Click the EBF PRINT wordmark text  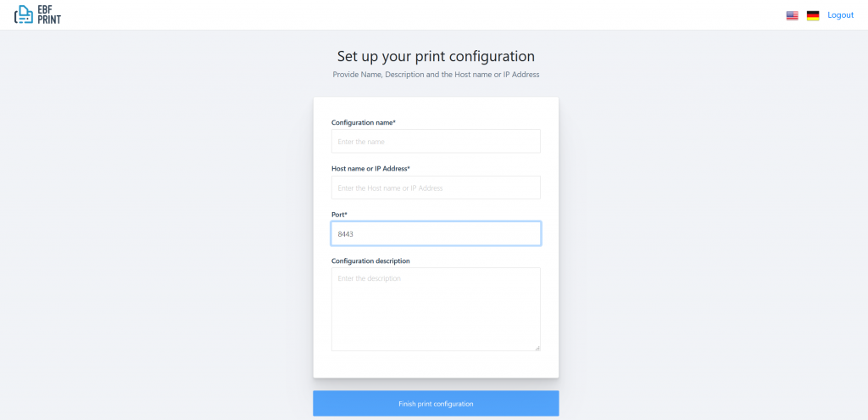[x=49, y=14]
